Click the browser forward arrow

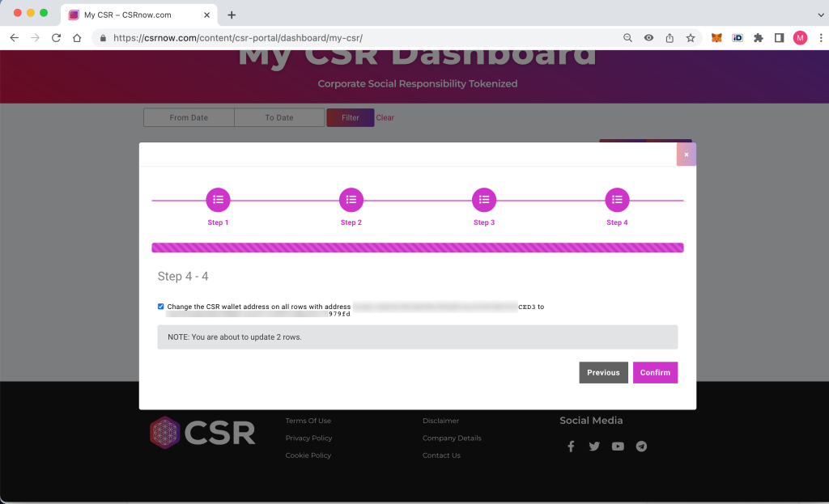(35, 38)
